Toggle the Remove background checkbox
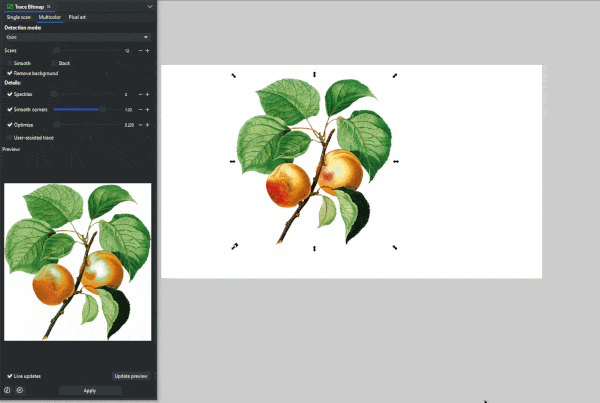Viewport: 600px width, 403px height. click(10, 73)
